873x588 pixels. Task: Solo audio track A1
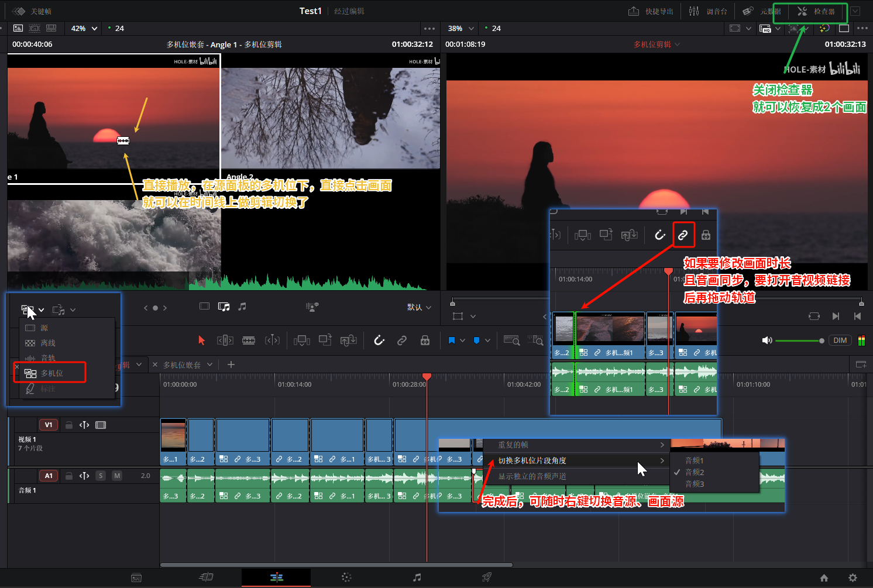(x=101, y=476)
